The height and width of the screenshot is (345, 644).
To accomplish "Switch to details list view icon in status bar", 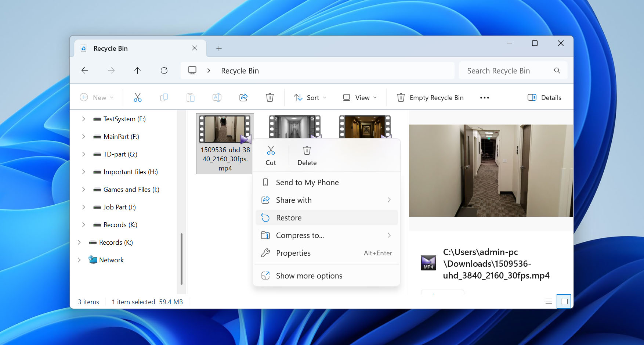I will tap(549, 301).
